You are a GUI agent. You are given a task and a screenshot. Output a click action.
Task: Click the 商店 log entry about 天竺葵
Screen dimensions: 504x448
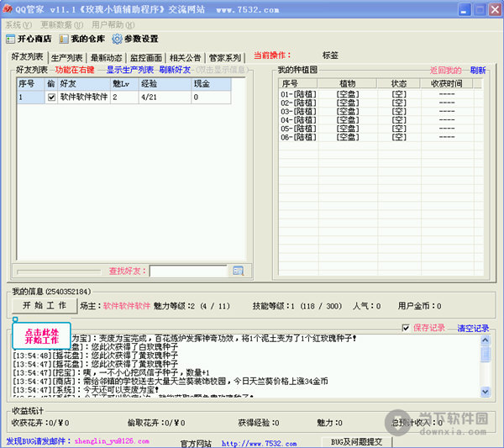[x=171, y=382]
